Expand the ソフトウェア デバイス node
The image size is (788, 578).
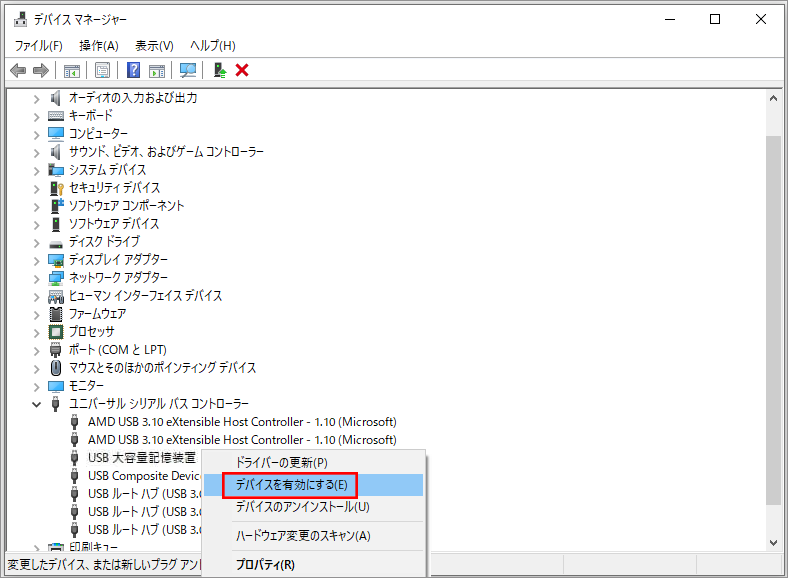tap(36, 225)
